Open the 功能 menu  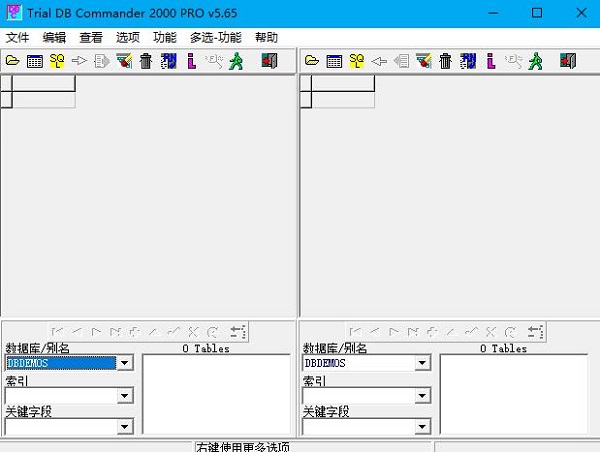coord(165,38)
